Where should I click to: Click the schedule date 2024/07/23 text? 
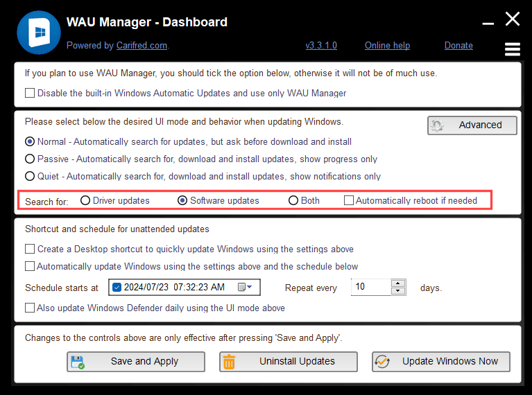coord(146,287)
